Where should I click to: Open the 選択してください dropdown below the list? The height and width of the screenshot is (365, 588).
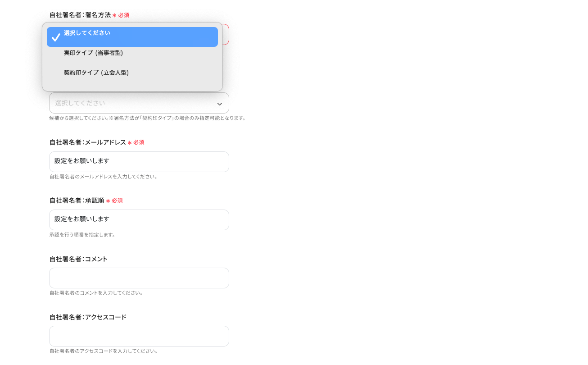tap(139, 103)
